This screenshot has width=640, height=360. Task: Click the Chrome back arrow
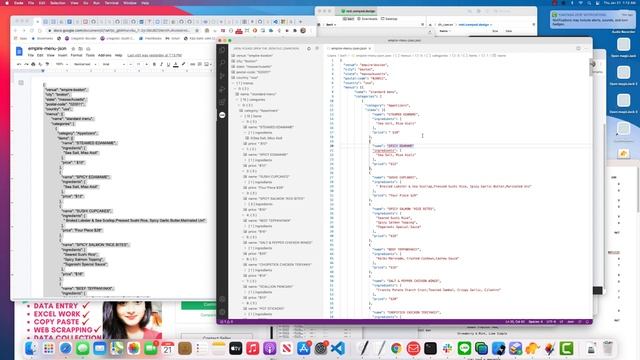tap(16, 31)
